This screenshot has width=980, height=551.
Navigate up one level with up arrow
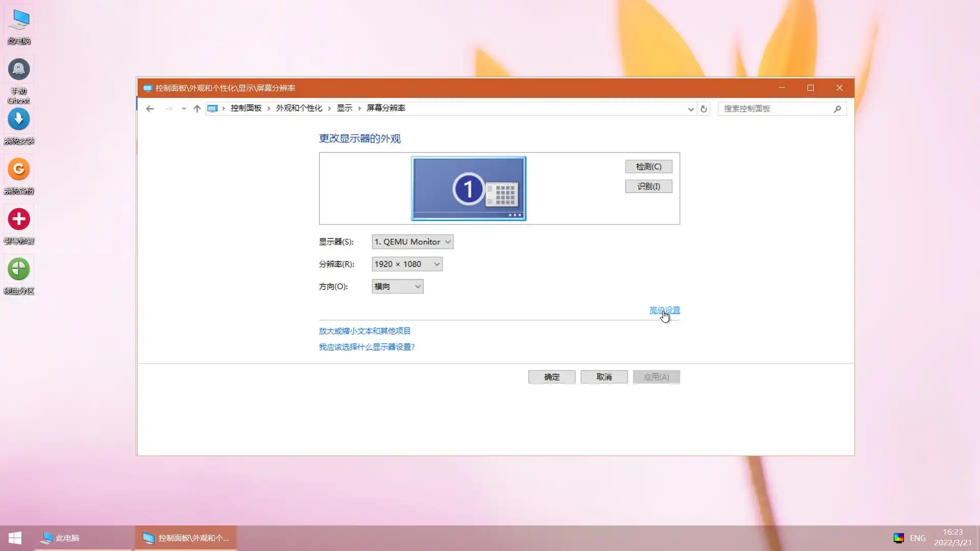coord(197,109)
